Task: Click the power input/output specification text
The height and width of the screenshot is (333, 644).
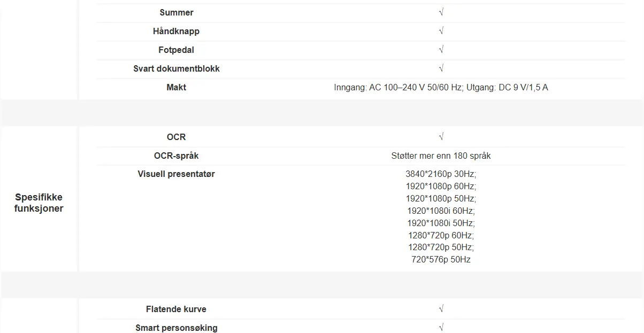Action: [x=441, y=87]
